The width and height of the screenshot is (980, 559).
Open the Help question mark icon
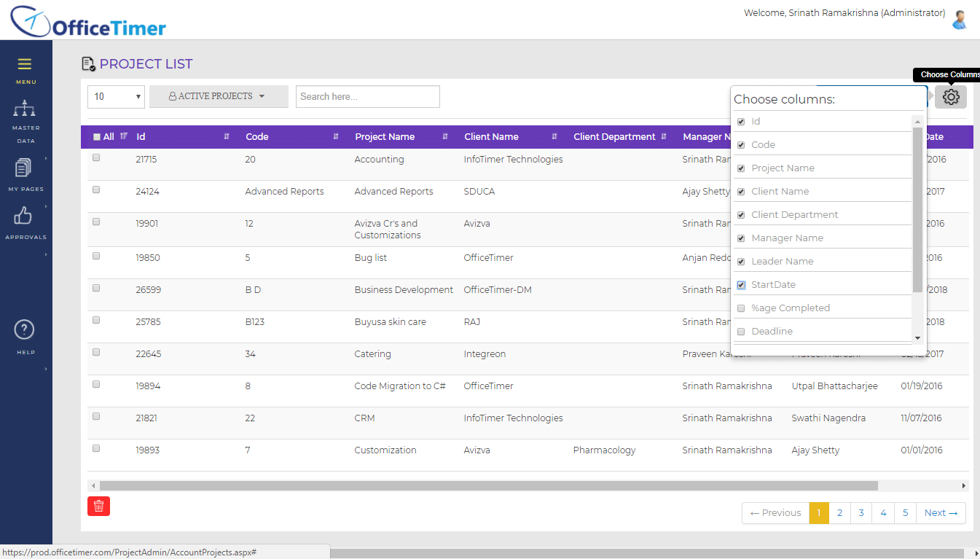pos(25,330)
